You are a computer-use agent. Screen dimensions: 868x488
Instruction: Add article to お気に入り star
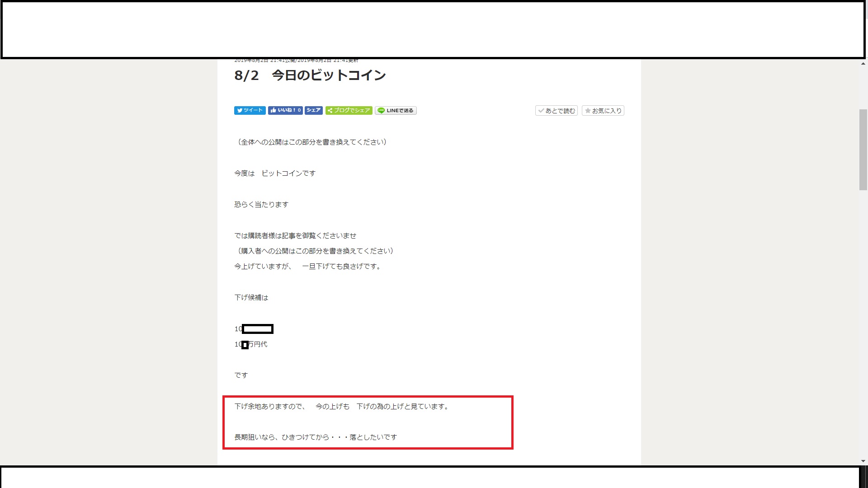[x=603, y=111]
